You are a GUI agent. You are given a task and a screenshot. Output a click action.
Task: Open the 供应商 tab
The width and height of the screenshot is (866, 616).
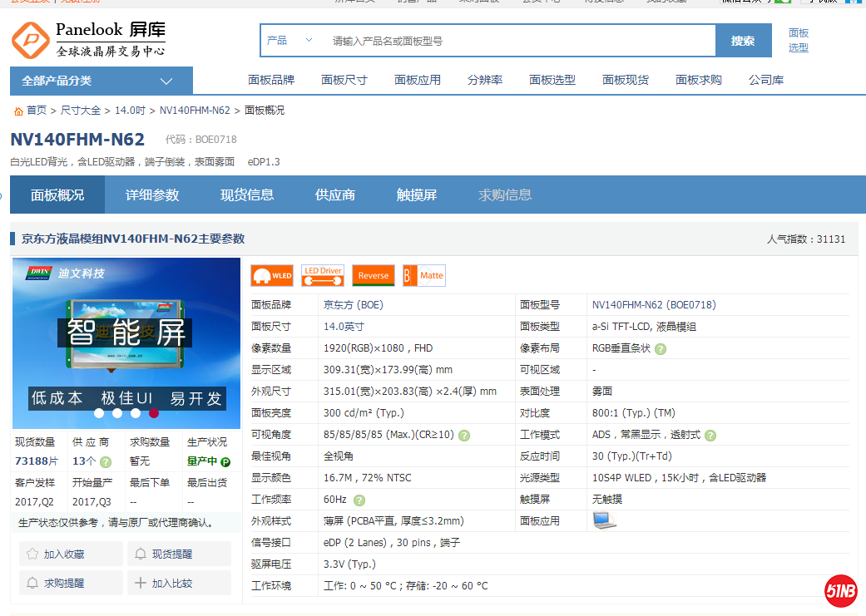[x=334, y=194]
